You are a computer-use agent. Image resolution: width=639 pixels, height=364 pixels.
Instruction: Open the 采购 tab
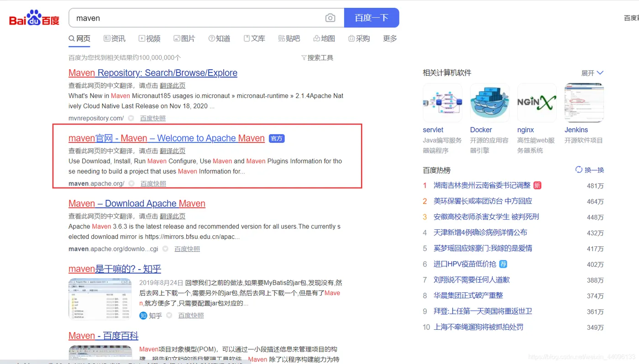point(359,39)
